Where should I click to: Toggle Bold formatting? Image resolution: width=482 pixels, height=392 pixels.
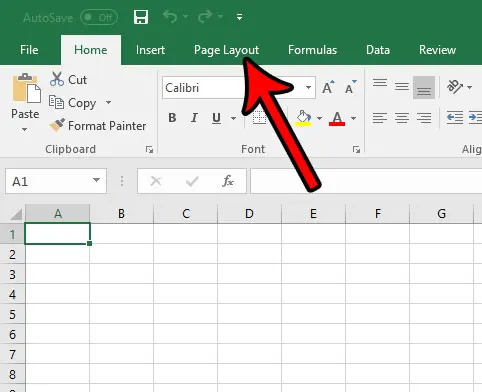click(x=172, y=118)
